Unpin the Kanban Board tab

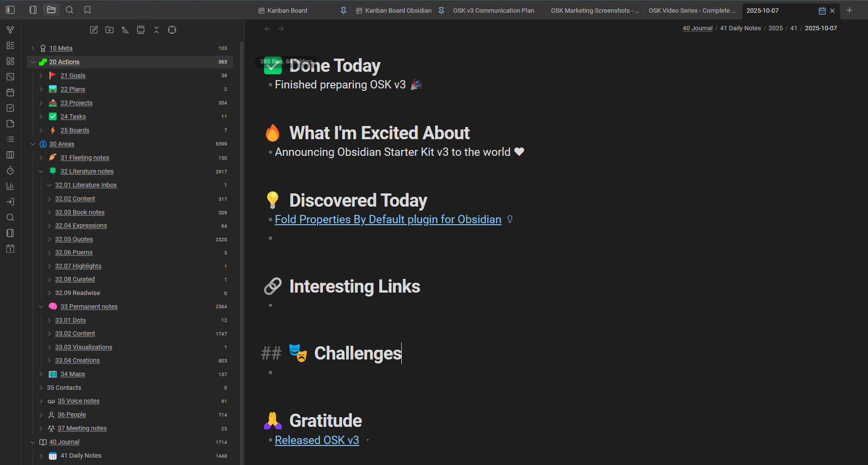[344, 11]
